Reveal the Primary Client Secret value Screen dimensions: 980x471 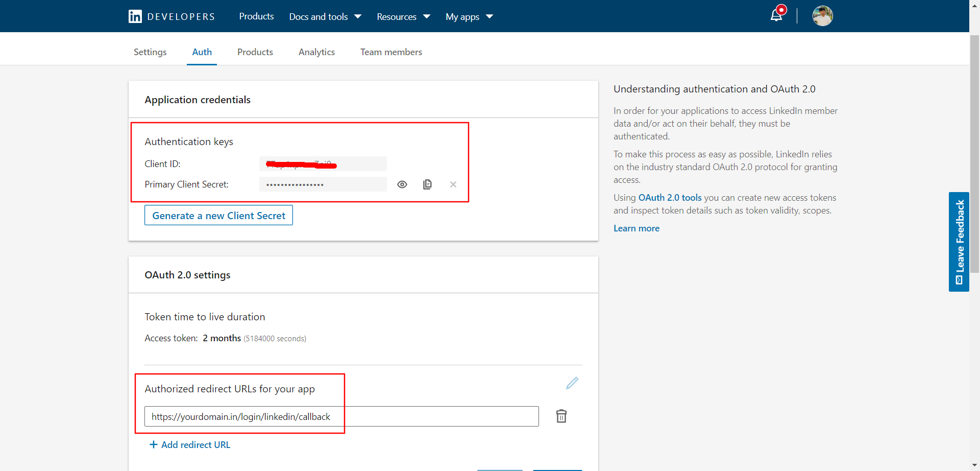coord(402,184)
